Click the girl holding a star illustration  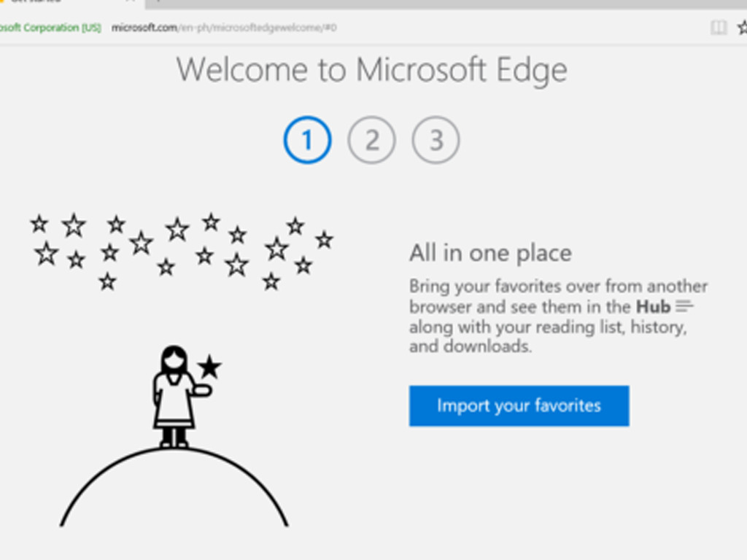point(186,397)
